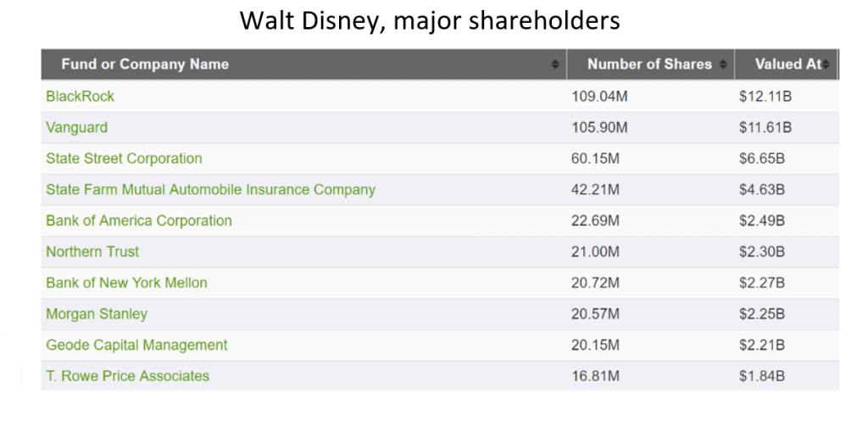Open Bank of New York Mellon link
Screen dimensions: 868x421
point(127,283)
